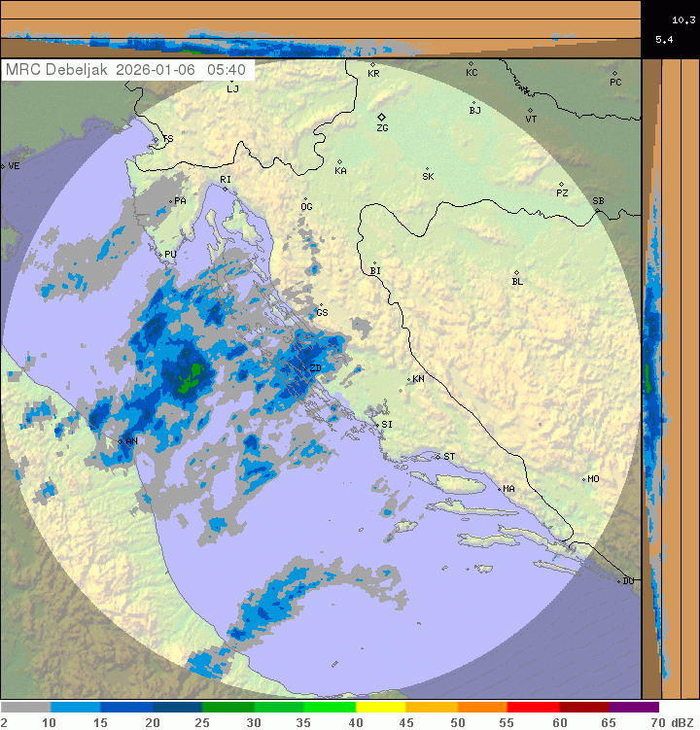Image resolution: width=700 pixels, height=730 pixels.
Task: Click the gray 2–10 dBZ legend swatch
Action: (25, 708)
